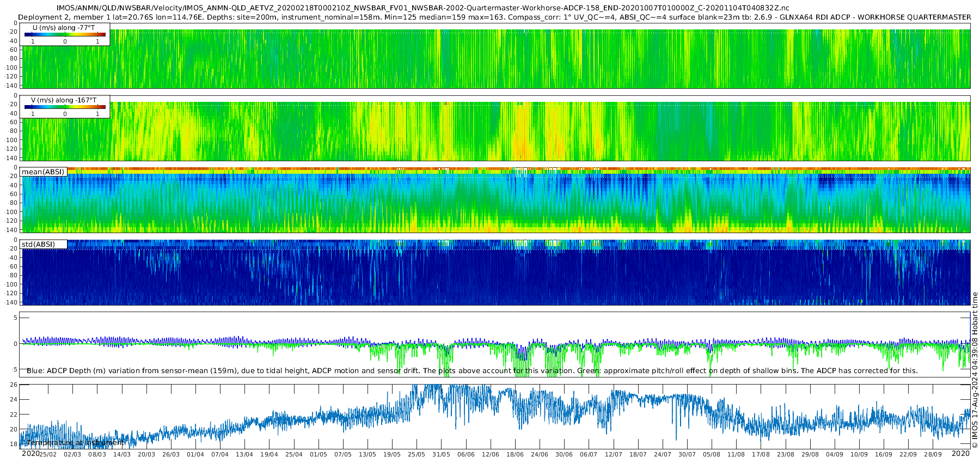The image size is (980, 463).
Task: Click the '2020' year label at right of time axis
Action: click(960, 454)
